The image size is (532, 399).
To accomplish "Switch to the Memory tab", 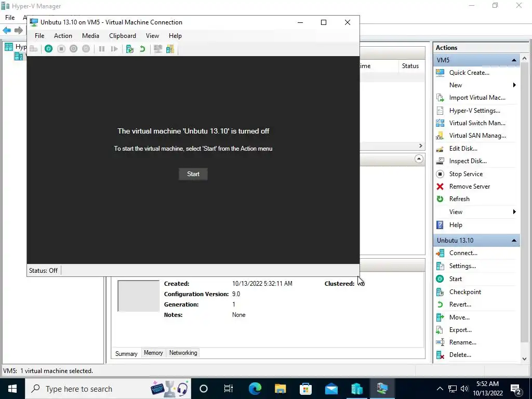I will 153,353.
